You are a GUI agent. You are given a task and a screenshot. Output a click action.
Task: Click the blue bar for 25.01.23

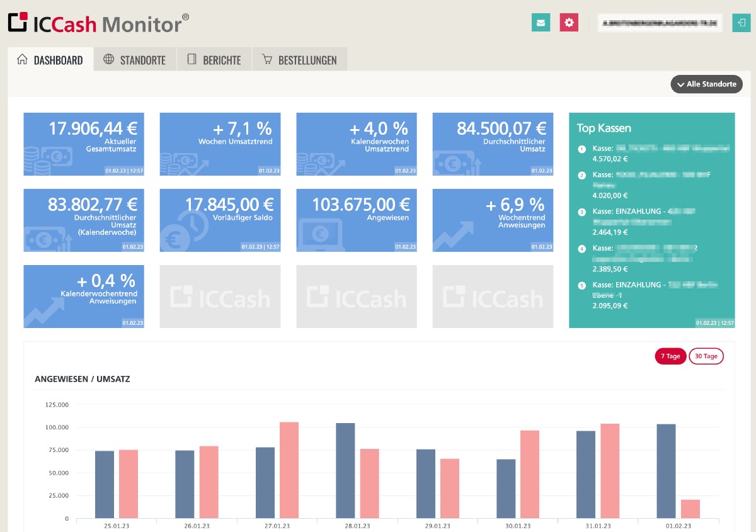click(x=105, y=485)
